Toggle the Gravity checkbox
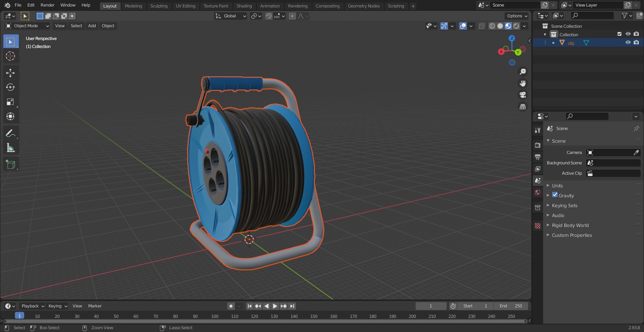644x332 pixels. tap(555, 195)
